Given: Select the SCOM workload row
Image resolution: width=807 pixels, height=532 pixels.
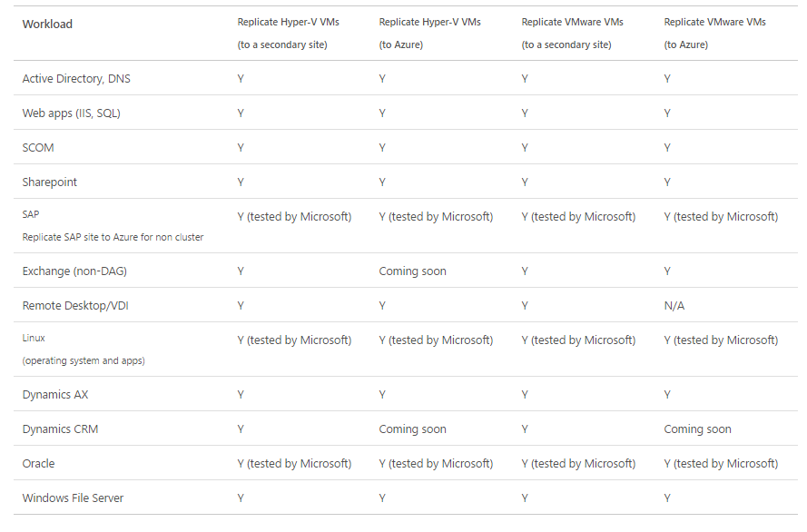Looking at the screenshot, I should tap(406, 147).
